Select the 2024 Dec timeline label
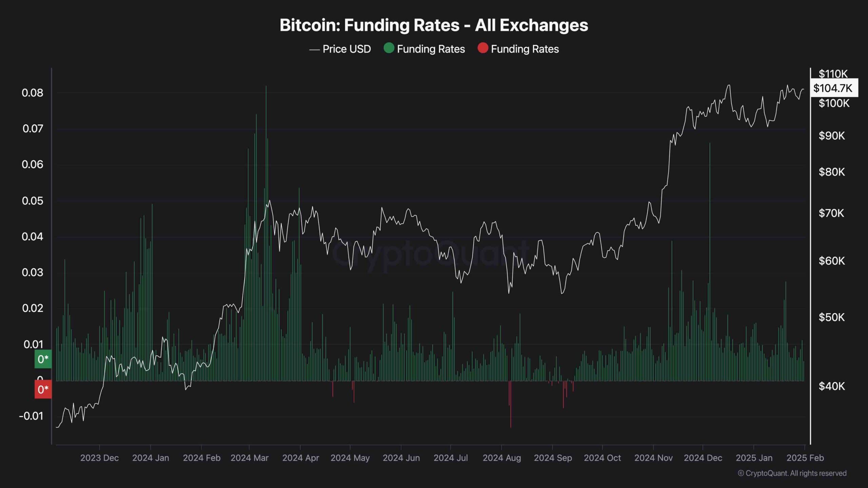The height and width of the screenshot is (488, 868). 703,458
